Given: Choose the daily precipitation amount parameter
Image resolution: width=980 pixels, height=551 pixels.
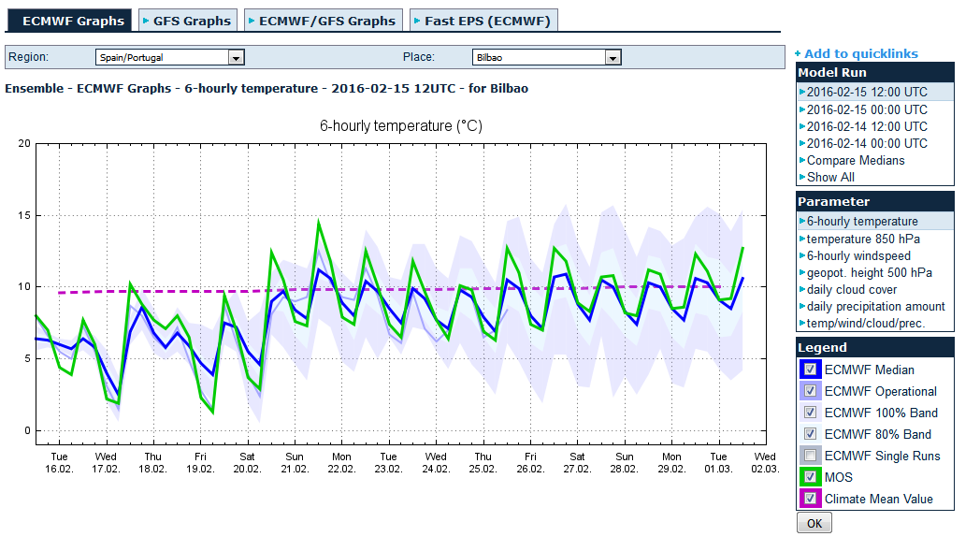Looking at the screenshot, I should pyautogui.click(x=875, y=307).
